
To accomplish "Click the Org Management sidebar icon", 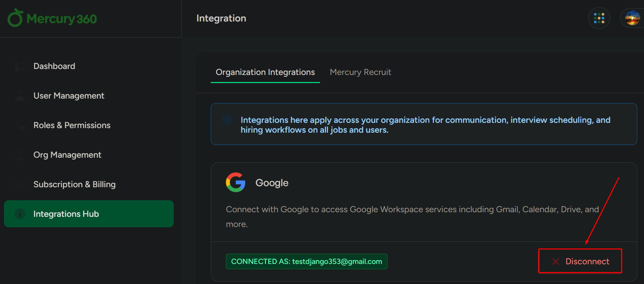I will point(20,155).
